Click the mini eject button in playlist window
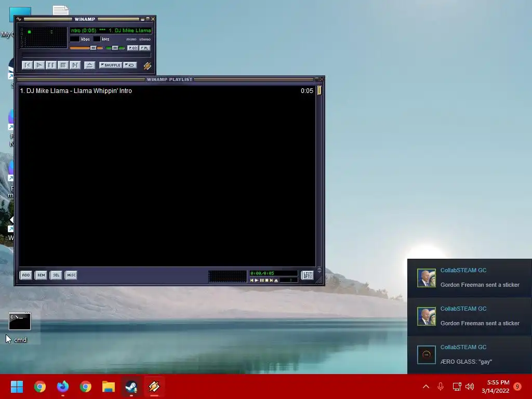532x399 pixels. coord(276,280)
